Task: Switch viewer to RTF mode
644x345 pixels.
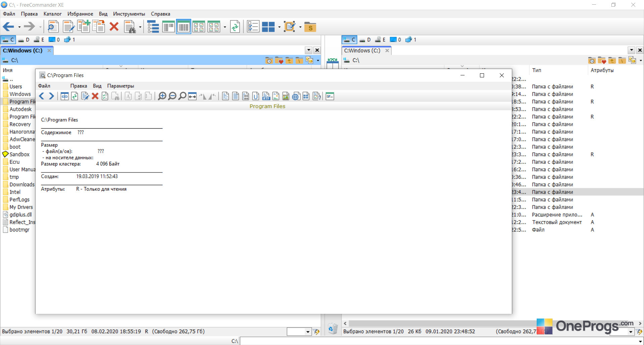Action: click(x=266, y=96)
